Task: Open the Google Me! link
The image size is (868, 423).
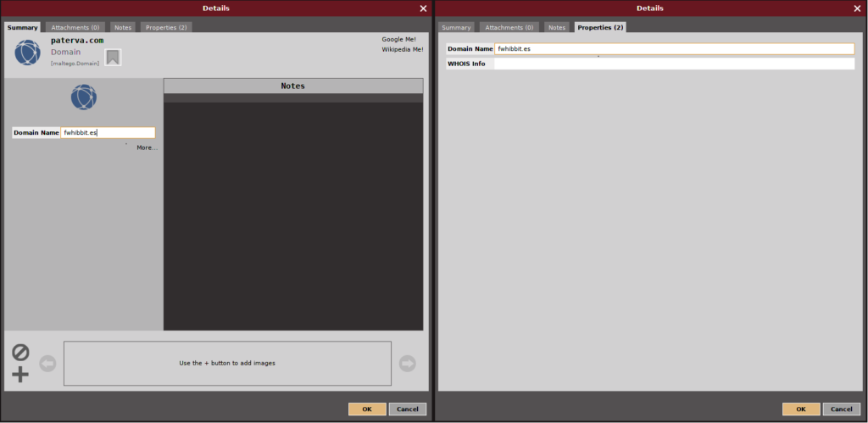Action: click(398, 39)
